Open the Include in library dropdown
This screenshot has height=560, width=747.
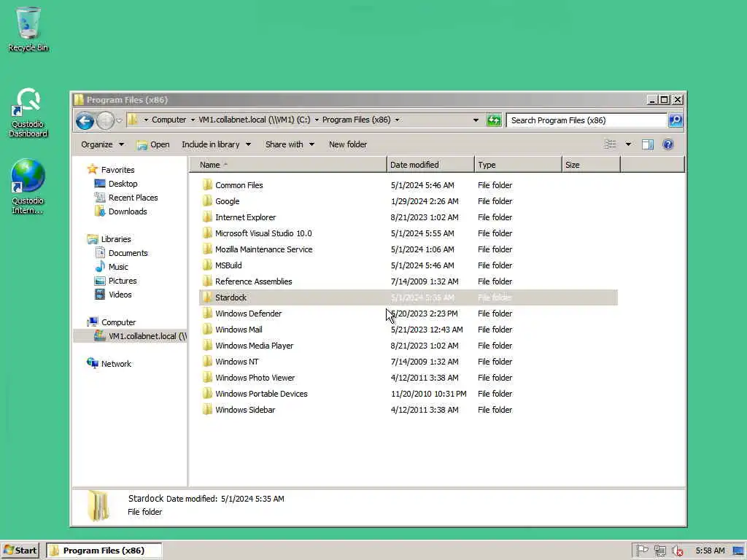pyautogui.click(x=216, y=144)
